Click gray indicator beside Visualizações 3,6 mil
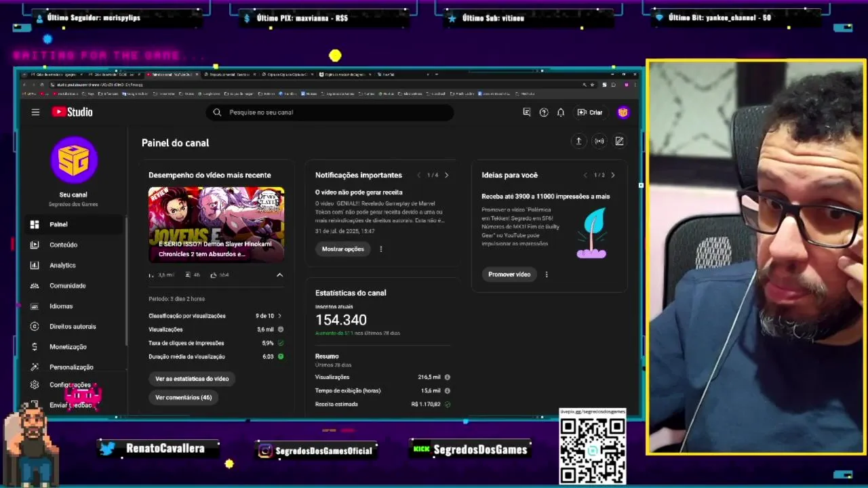 (281, 329)
